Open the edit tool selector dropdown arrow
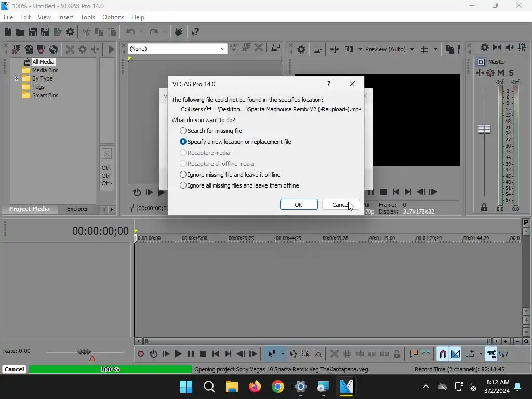Viewport: 532px width, 399px height. pos(283,354)
